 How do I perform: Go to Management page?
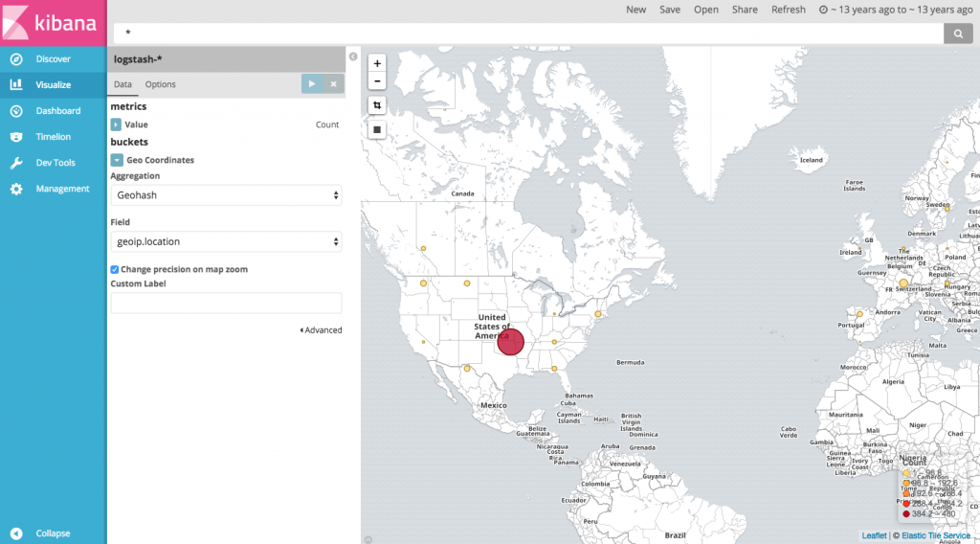pos(62,189)
